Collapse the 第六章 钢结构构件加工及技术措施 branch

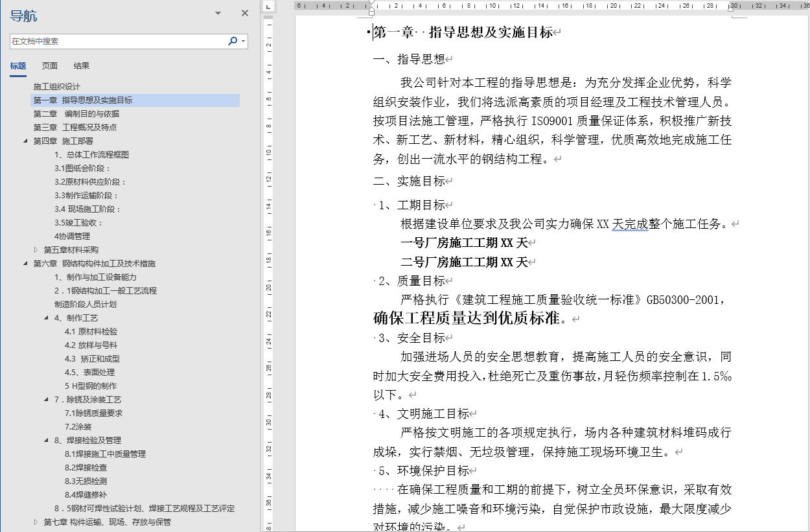point(26,263)
